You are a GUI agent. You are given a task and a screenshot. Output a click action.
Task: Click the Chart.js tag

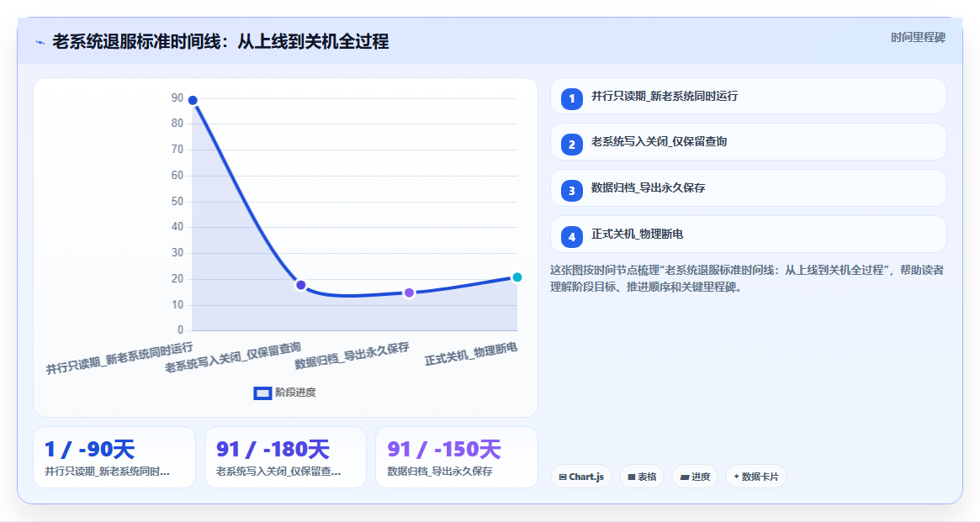point(580,477)
